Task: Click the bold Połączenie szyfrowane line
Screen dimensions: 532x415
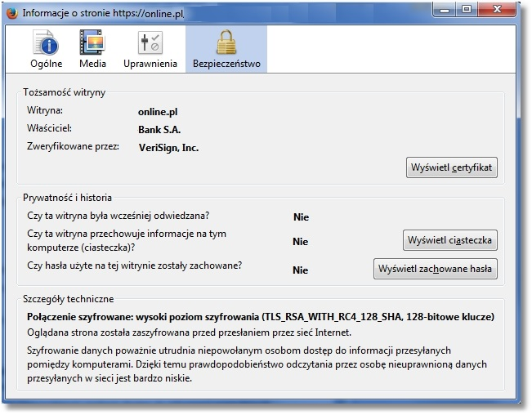Action: pos(261,317)
